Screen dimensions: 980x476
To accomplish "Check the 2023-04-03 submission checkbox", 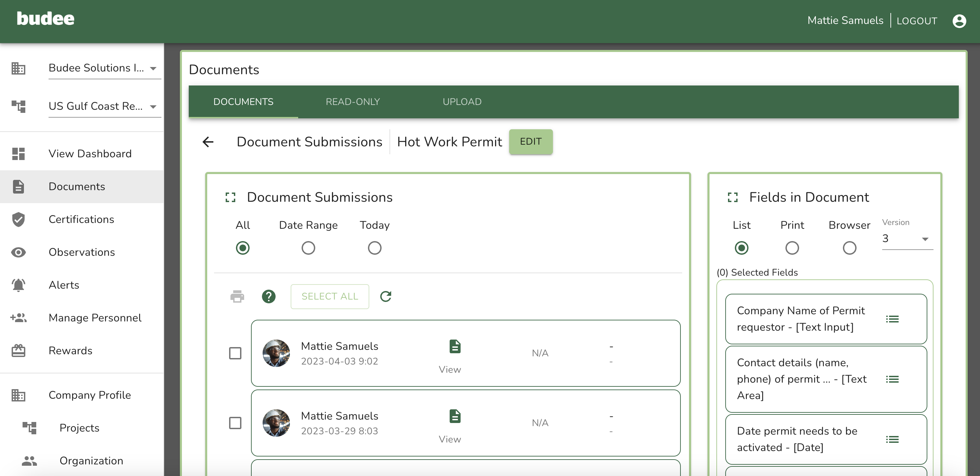I will [x=235, y=353].
